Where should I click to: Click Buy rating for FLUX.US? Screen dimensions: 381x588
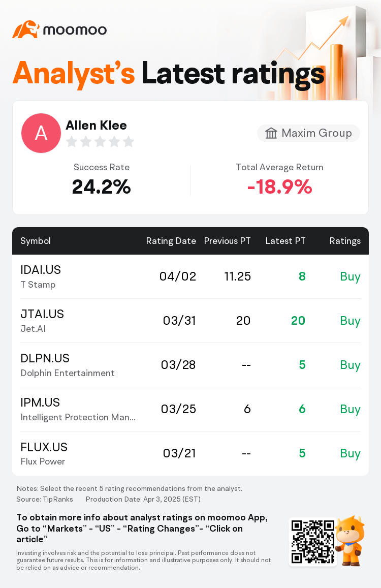pos(350,453)
